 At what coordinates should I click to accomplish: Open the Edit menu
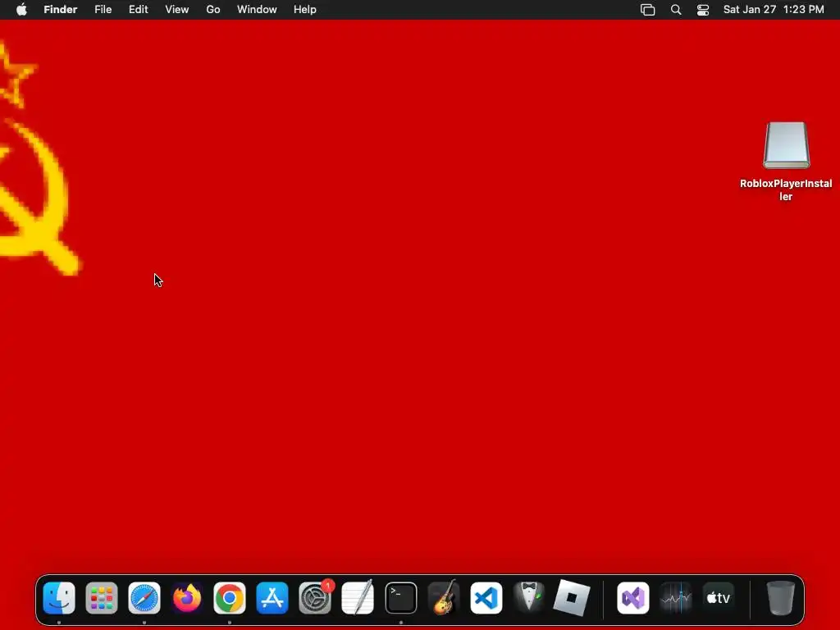pos(138,10)
